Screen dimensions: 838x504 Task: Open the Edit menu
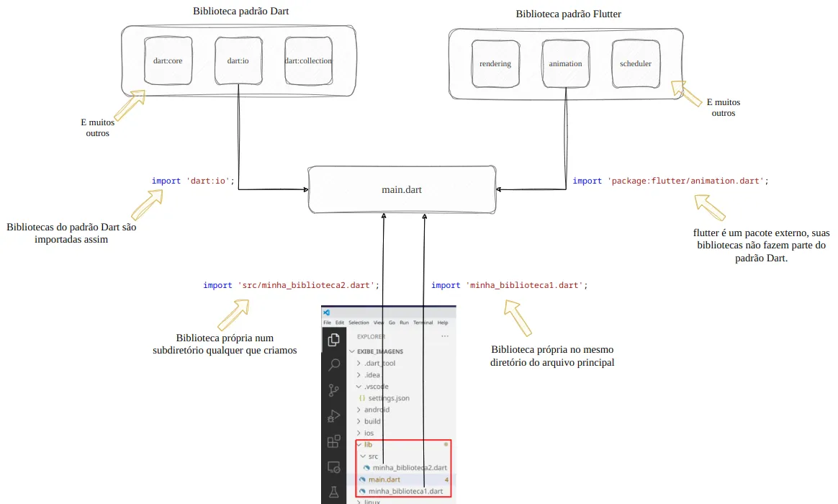pyautogui.click(x=340, y=323)
